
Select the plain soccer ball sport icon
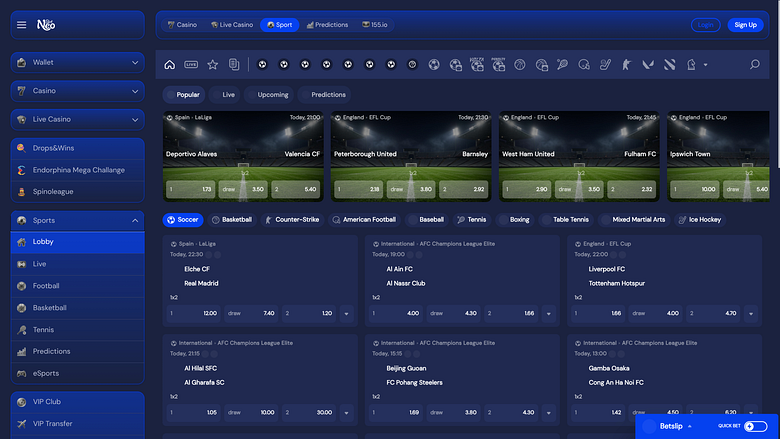(434, 65)
